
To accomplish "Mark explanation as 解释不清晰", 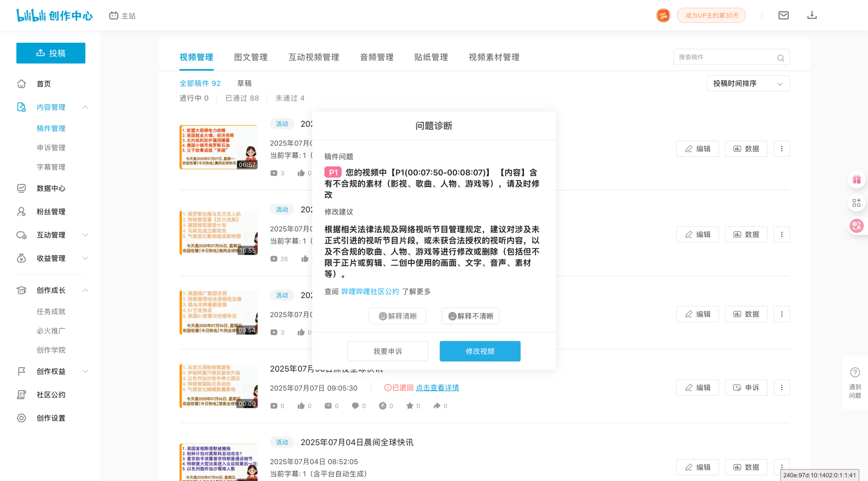I will pos(471,316).
